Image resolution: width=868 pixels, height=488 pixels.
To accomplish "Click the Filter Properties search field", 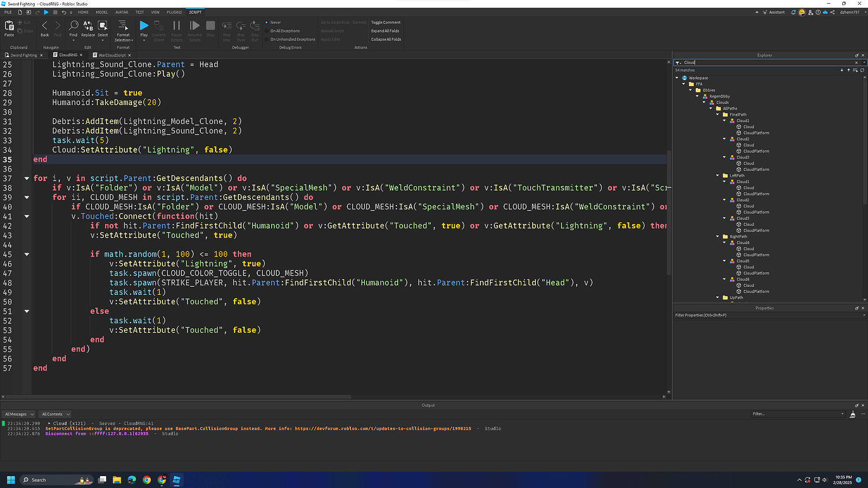I will tap(770, 315).
